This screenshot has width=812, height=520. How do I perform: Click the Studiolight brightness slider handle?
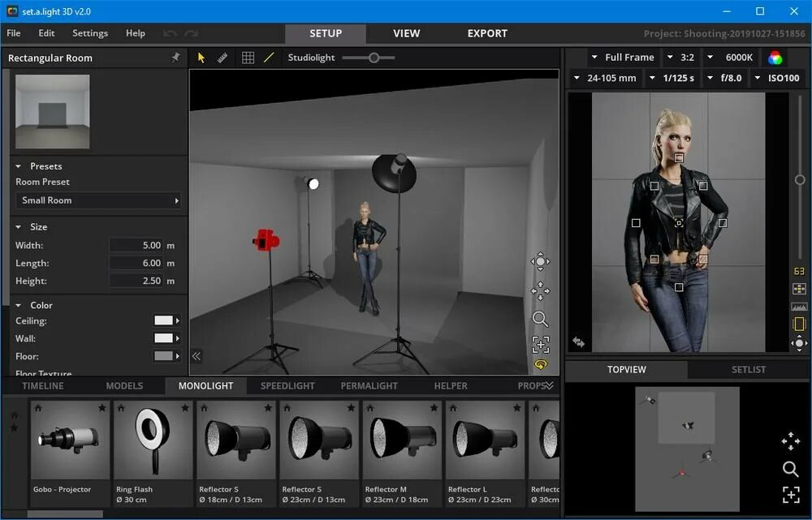374,58
